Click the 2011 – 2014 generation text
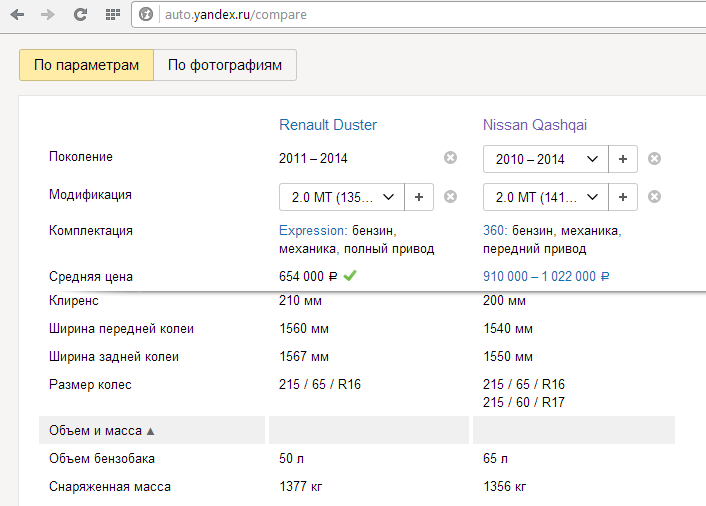706x506 pixels. (313, 158)
